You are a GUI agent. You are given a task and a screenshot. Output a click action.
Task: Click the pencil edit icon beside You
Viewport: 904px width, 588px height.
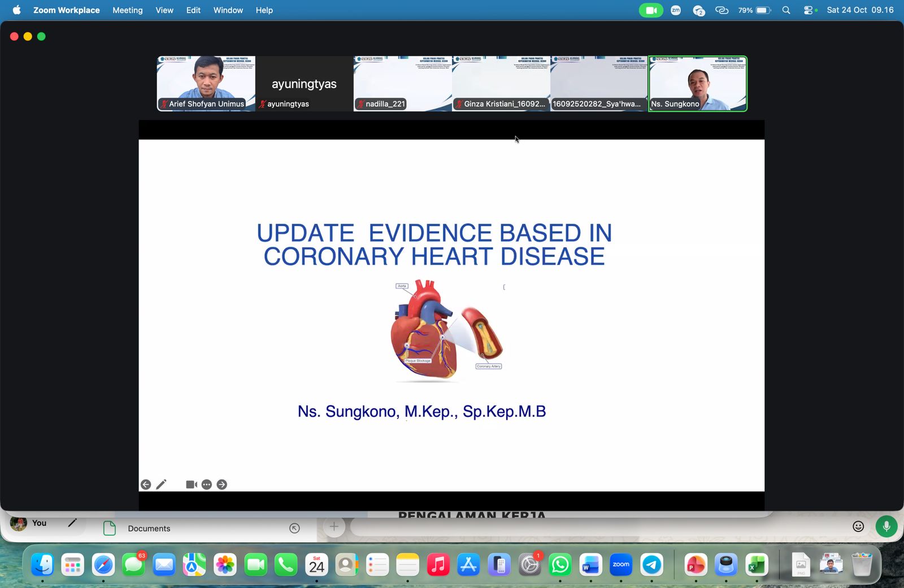pyautogui.click(x=72, y=523)
